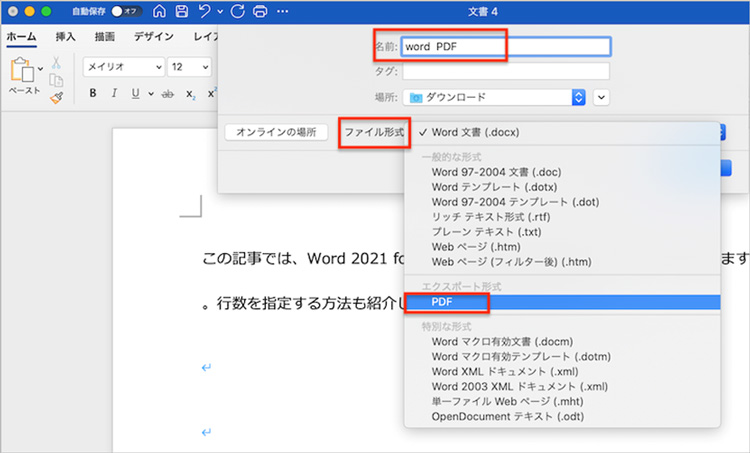The height and width of the screenshot is (453, 750).
Task: Apply Italic formatting with I icon
Action: (x=114, y=94)
